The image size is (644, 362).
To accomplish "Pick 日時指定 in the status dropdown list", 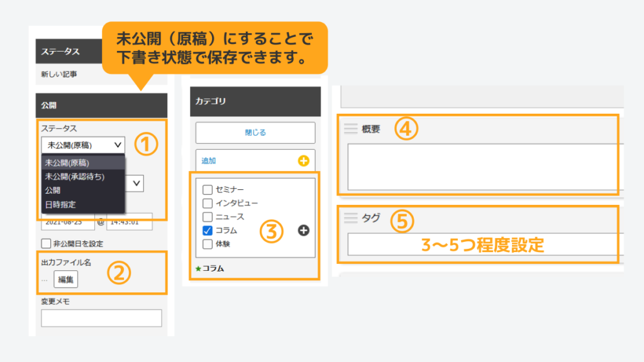I will point(60,204).
